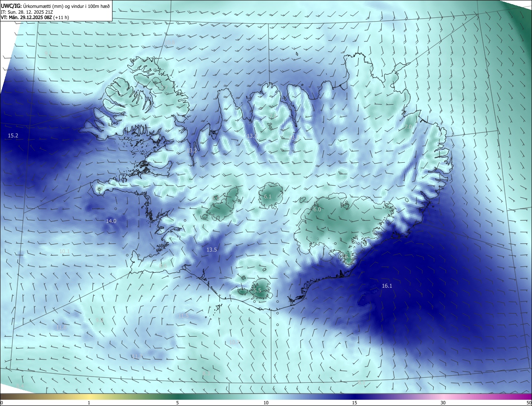The width and height of the screenshot is (532, 406).
Task: Click the 16.1 value off the southeast coast
Action: pos(387,286)
